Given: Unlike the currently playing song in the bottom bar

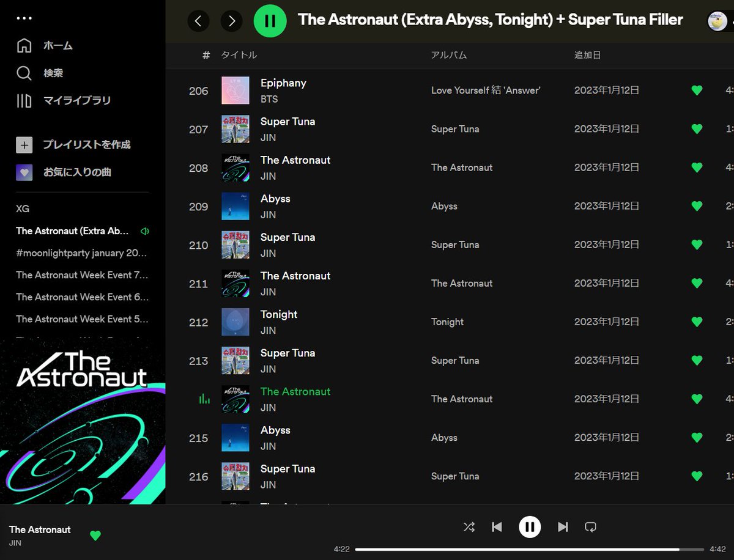Looking at the screenshot, I should (95, 536).
